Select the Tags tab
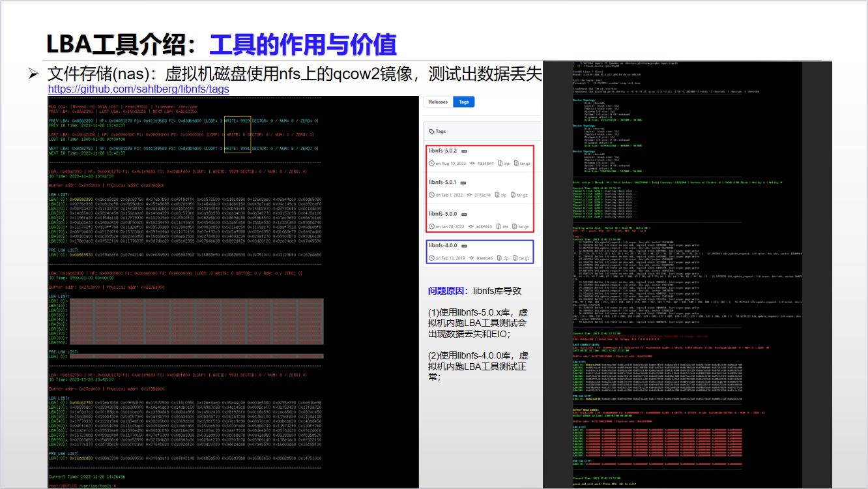Viewport: 868px width, 489px height. click(x=464, y=102)
